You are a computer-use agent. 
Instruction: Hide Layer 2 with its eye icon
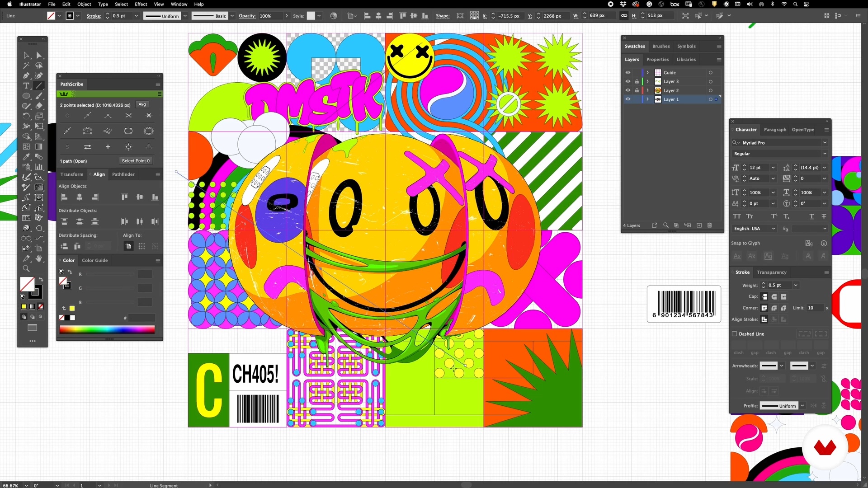(627, 91)
